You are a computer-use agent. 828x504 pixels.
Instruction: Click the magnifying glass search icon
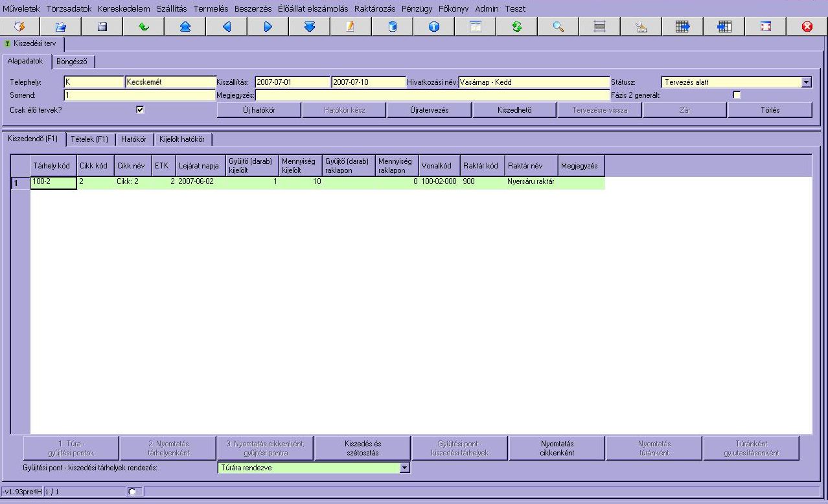pyautogui.click(x=558, y=27)
